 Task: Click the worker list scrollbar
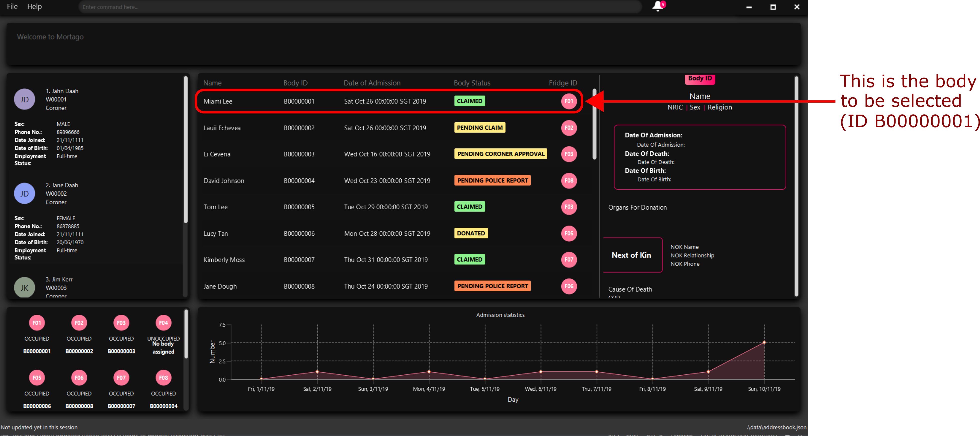186,149
